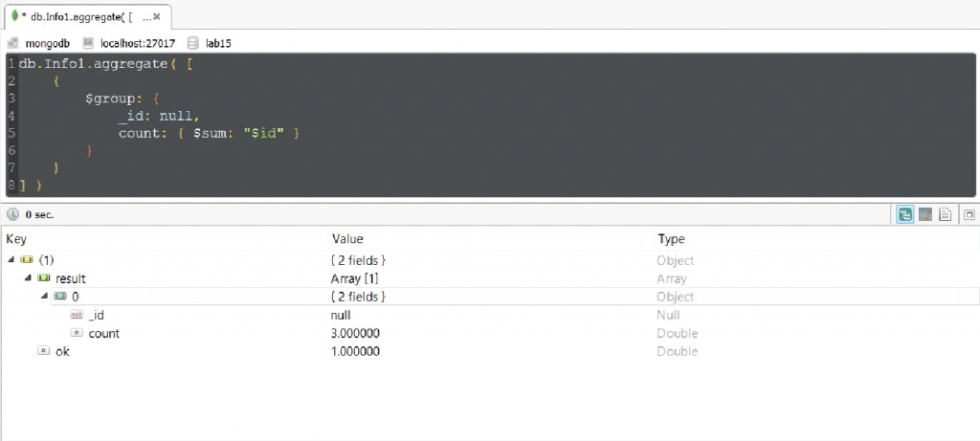Maximize the output panel icon
Viewport: 980px width, 441px height.
(x=969, y=215)
